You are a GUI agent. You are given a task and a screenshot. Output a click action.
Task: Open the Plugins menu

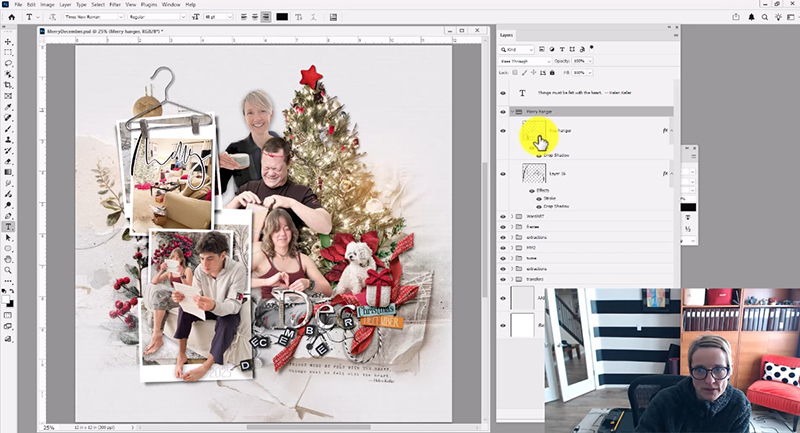tap(149, 5)
